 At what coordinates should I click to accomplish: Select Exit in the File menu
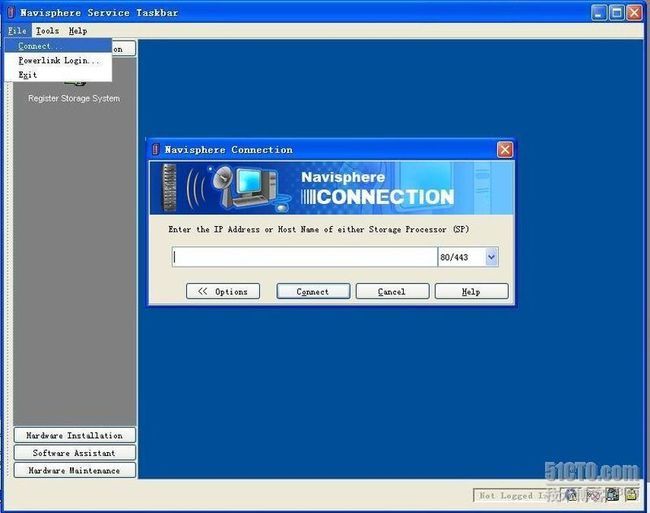[58, 75]
